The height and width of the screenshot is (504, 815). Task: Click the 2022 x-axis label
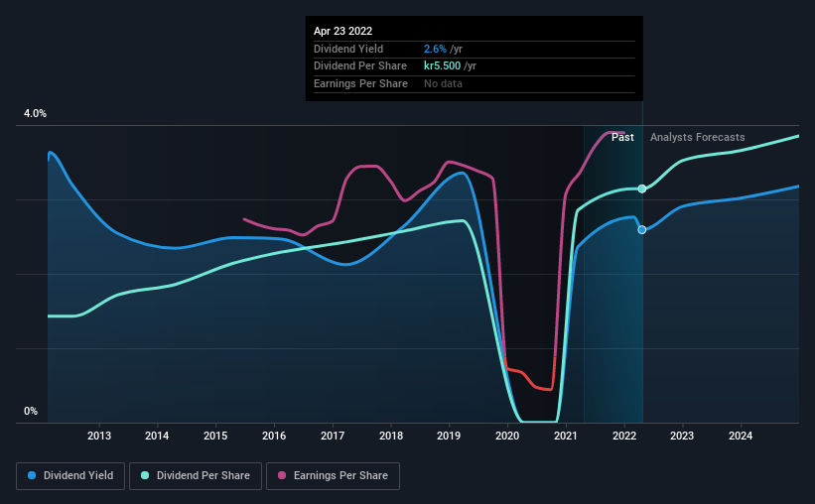624,436
